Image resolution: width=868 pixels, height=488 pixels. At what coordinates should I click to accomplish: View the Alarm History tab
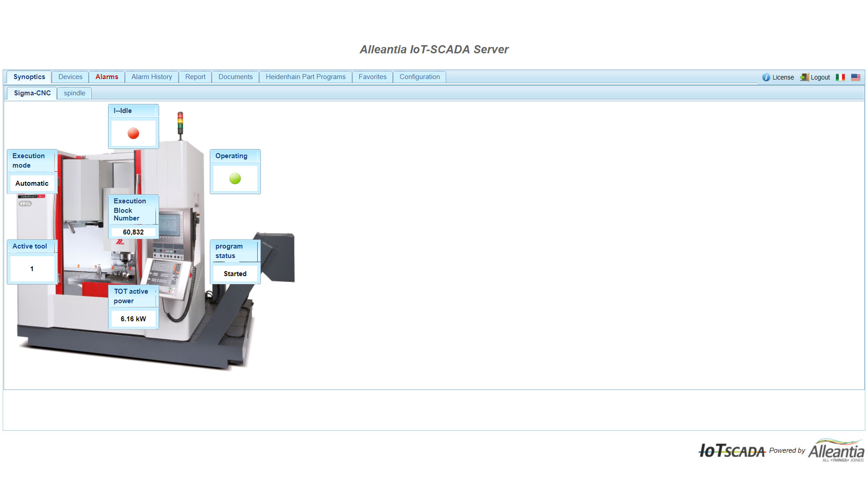[x=151, y=77]
